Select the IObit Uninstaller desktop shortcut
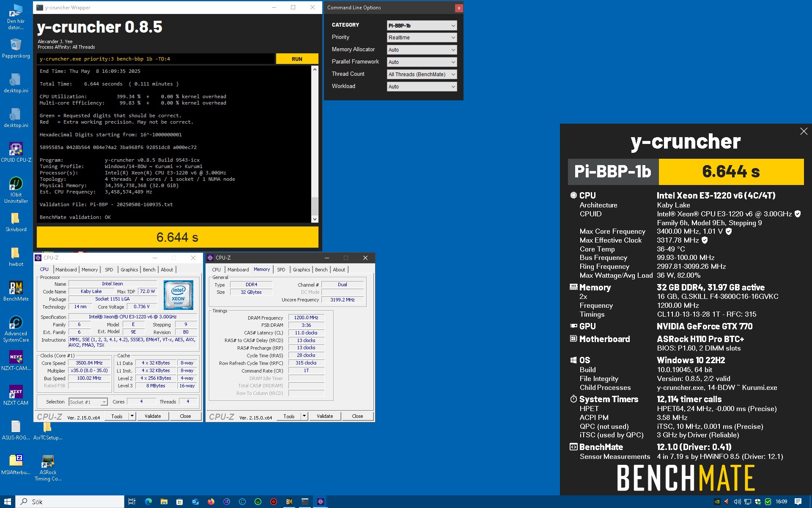 click(x=16, y=190)
